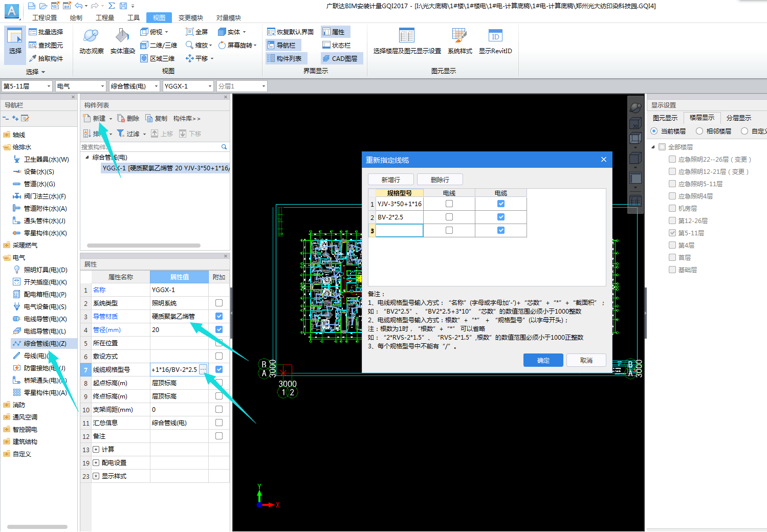Click the navigation panel horizontal scrollbar
Screen dimensions: 767x532
(37, 527)
